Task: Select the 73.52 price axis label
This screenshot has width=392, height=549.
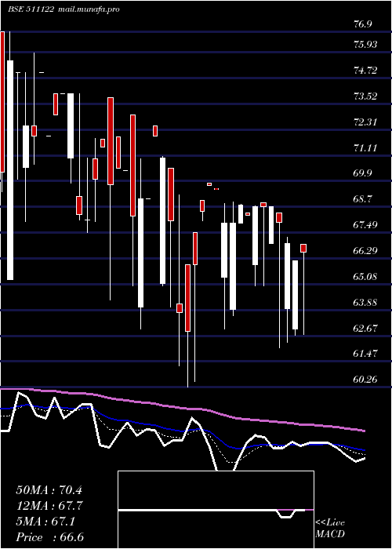Action: pyautogui.click(x=365, y=96)
